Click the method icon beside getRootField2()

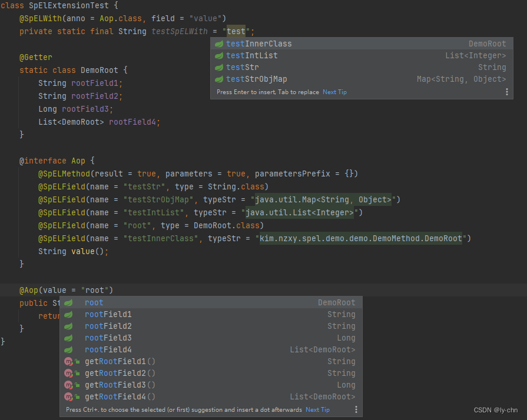[69, 374]
